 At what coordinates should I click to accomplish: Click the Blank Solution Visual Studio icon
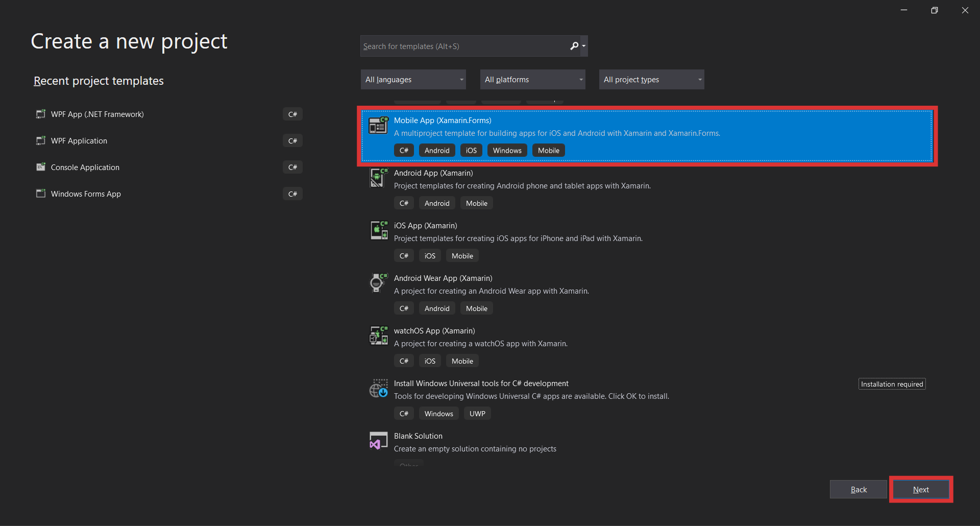click(378, 441)
